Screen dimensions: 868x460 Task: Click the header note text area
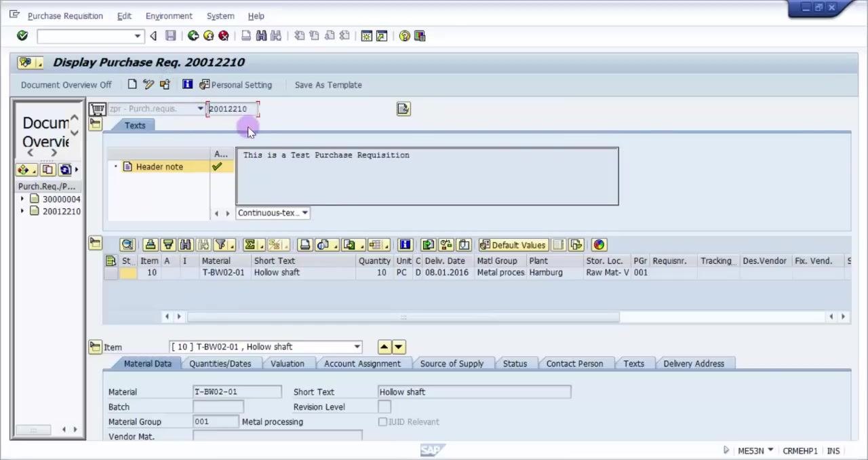[x=427, y=176]
